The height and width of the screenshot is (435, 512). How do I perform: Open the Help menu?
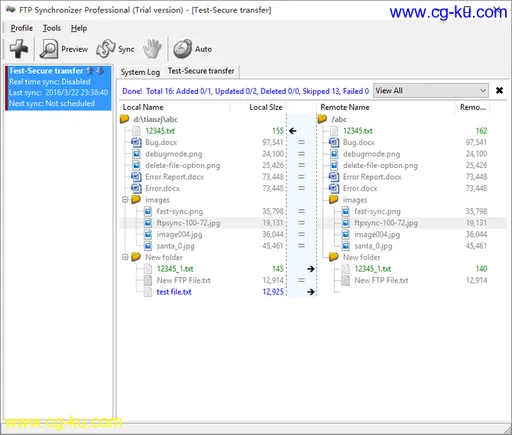[x=79, y=28]
